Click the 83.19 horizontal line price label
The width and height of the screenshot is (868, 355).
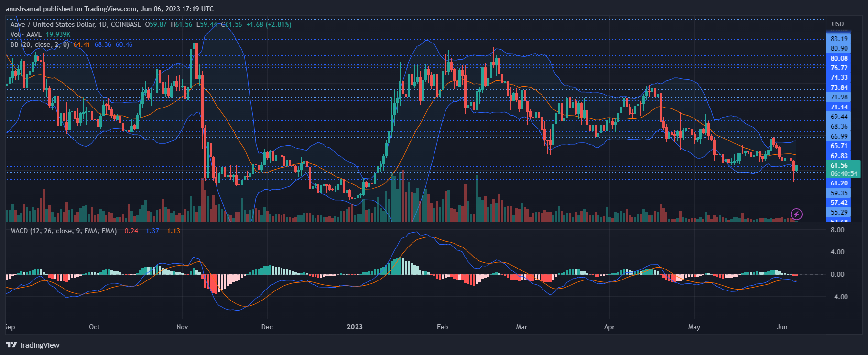pyautogui.click(x=839, y=39)
